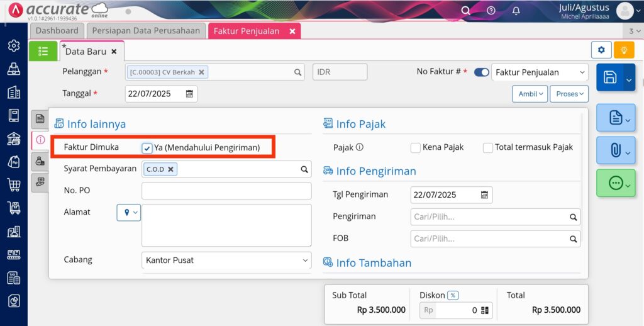Click the blue save disk button
The height and width of the screenshot is (326, 644).
pyautogui.click(x=610, y=77)
